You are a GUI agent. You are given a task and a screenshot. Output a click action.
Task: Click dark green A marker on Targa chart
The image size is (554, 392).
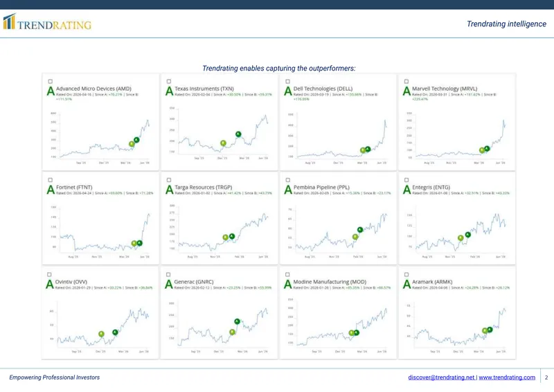coord(232,236)
